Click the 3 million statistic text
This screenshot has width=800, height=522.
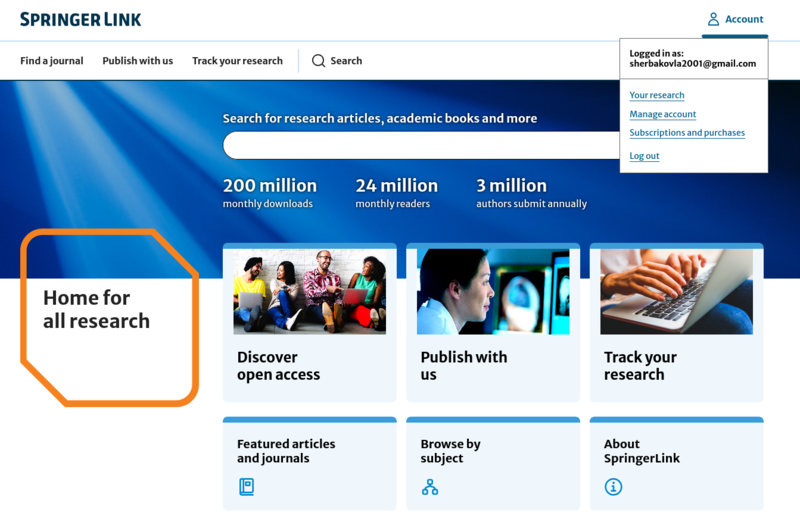[x=511, y=185]
